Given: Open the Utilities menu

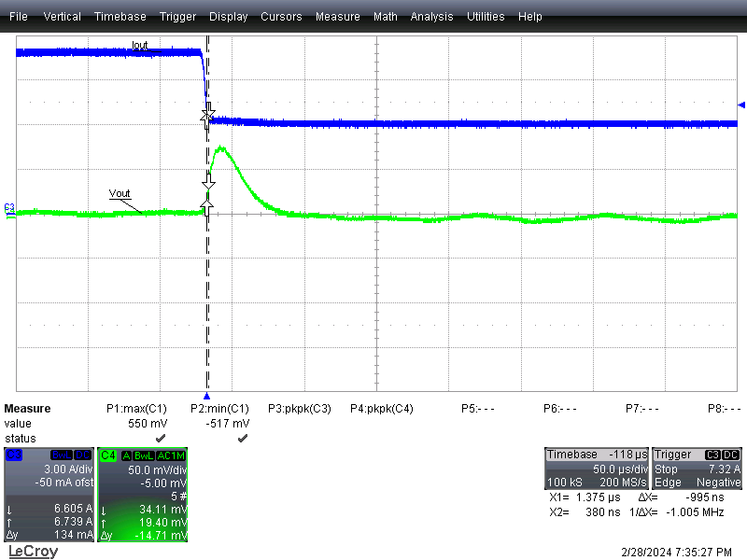Looking at the screenshot, I should point(486,17).
